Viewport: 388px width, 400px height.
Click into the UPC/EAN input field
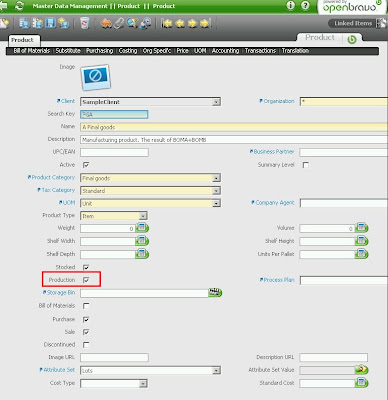point(114,152)
